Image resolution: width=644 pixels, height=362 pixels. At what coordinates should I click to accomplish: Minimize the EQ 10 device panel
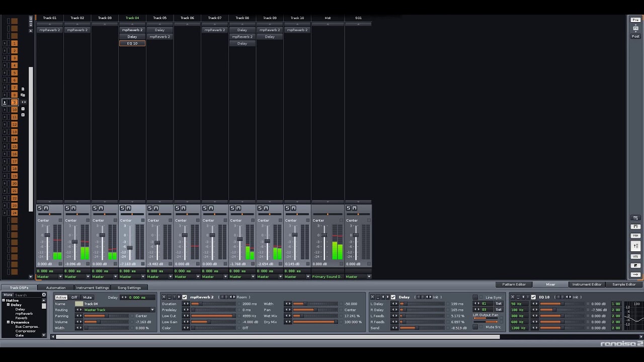518,297
